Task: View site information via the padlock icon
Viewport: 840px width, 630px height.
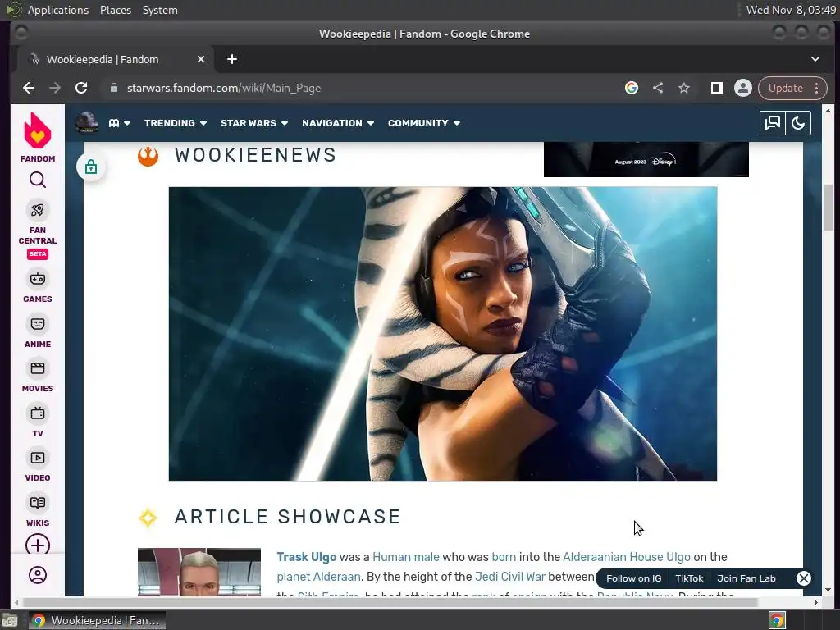Action: 113,88
